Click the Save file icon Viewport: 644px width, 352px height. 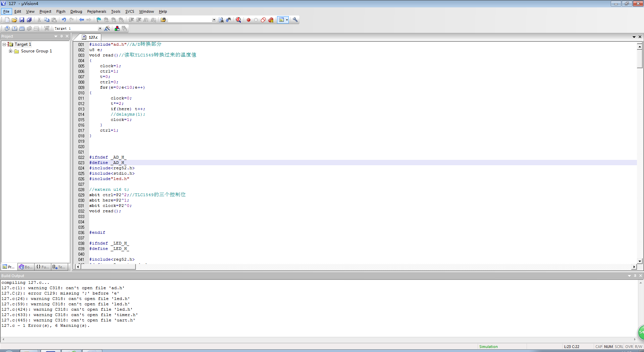(22, 20)
